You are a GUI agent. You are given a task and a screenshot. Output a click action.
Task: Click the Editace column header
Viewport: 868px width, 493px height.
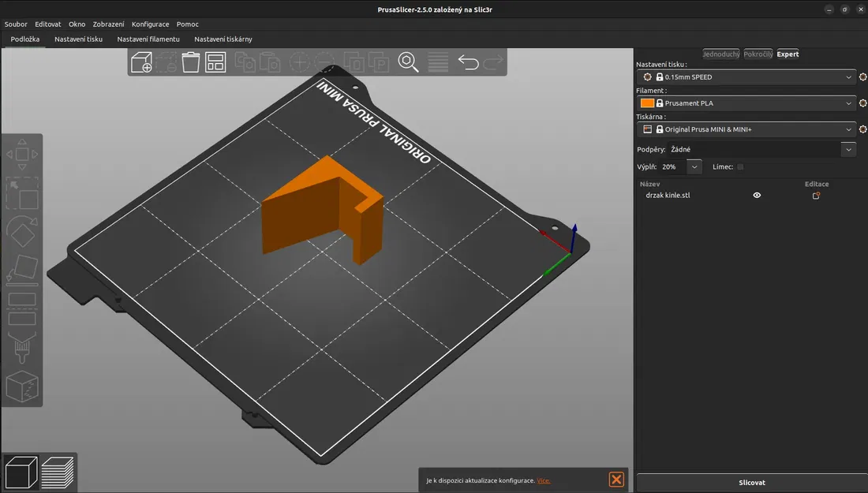coord(817,185)
